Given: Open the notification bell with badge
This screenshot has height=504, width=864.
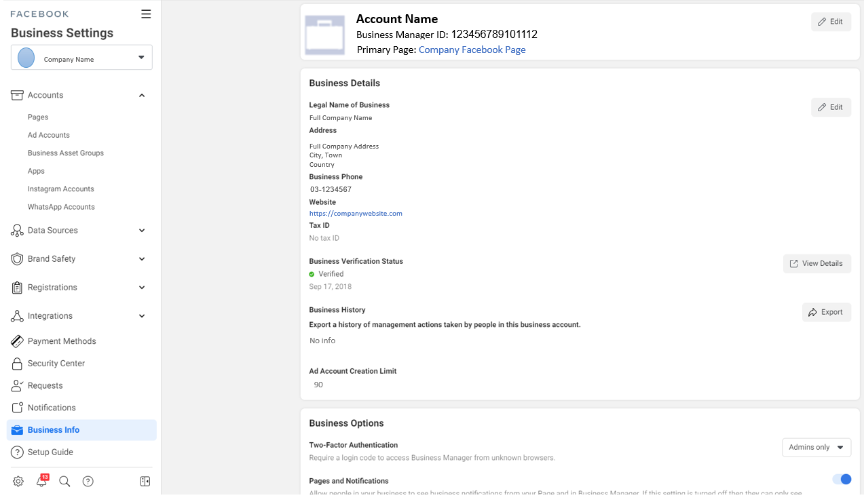Looking at the screenshot, I should [42, 481].
